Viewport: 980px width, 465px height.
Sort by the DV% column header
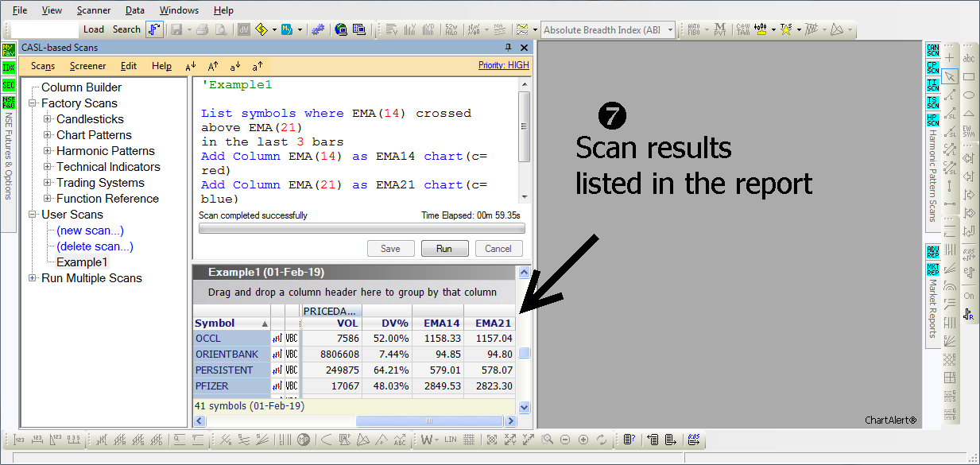[387, 324]
